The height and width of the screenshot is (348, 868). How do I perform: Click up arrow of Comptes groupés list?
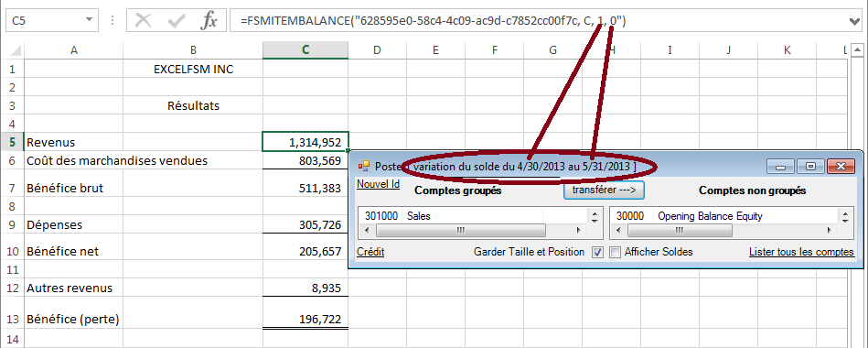[595, 213]
